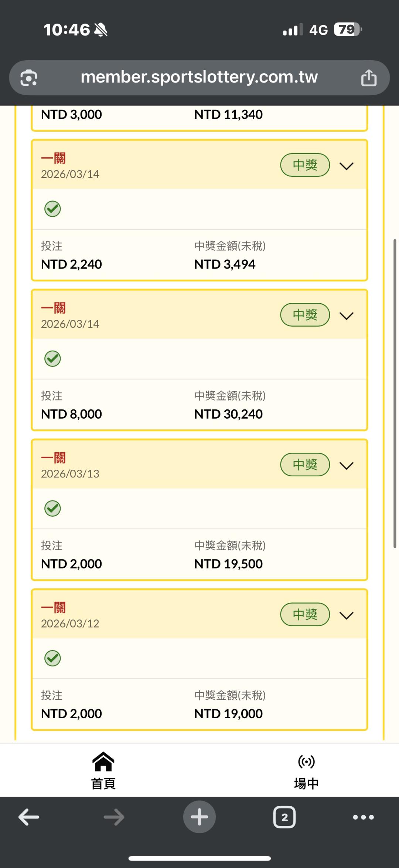Viewport: 399px width, 868px height.
Task: Open the tab switcher showing 2 tabs
Action: pos(284,817)
